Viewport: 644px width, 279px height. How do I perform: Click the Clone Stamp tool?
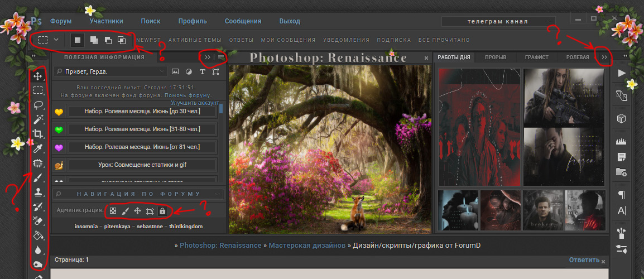pos(38,193)
